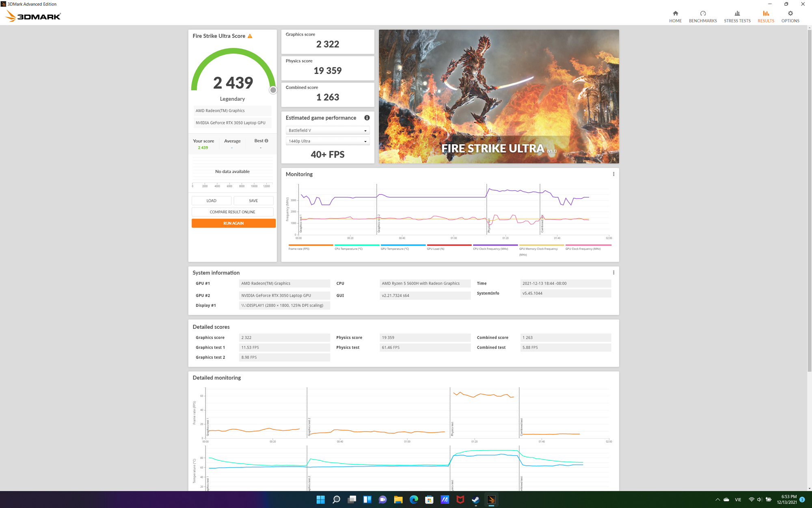Toggle GPU Clock Frequency legend in Monitoring
Viewport: 812px width, 508px height.
click(x=588, y=247)
